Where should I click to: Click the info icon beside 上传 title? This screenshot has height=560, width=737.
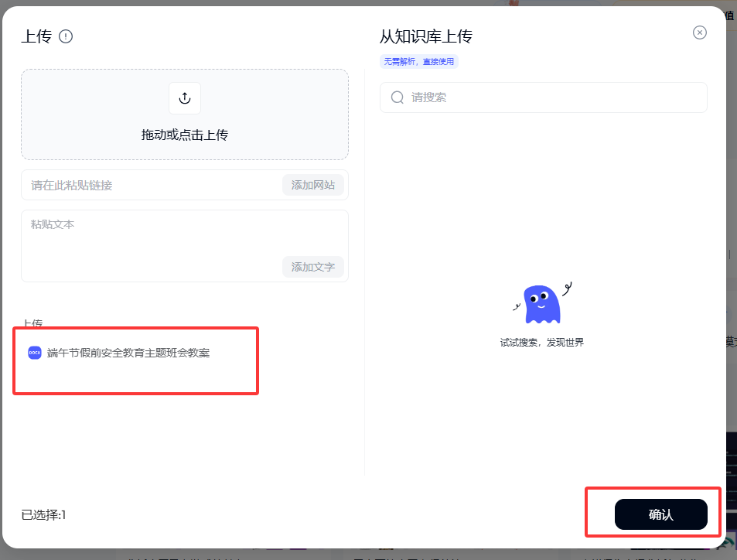coord(66,36)
